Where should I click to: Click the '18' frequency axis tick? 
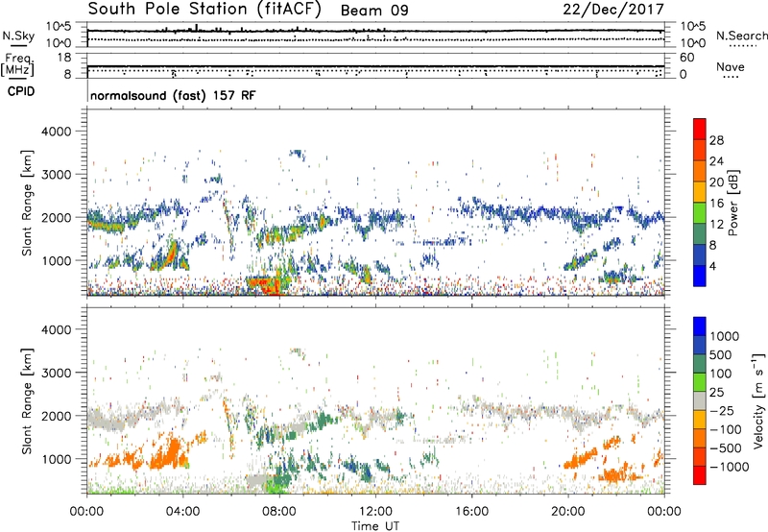pos(64,58)
